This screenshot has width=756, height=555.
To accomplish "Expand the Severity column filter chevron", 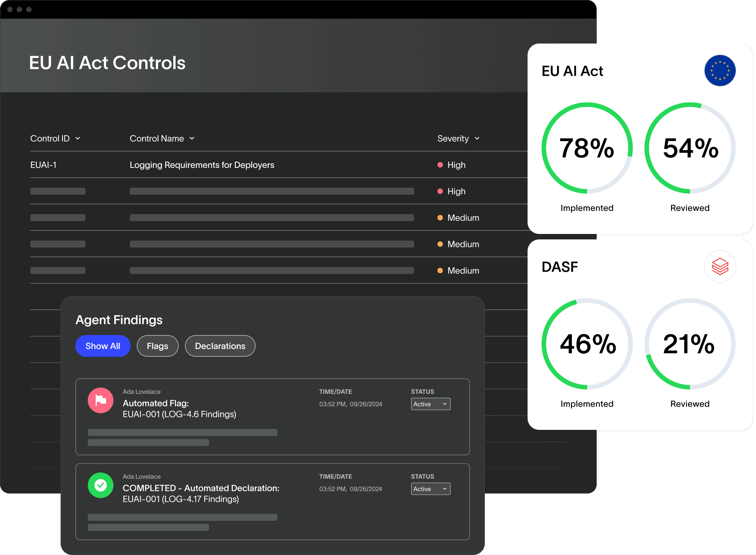I will click(477, 138).
